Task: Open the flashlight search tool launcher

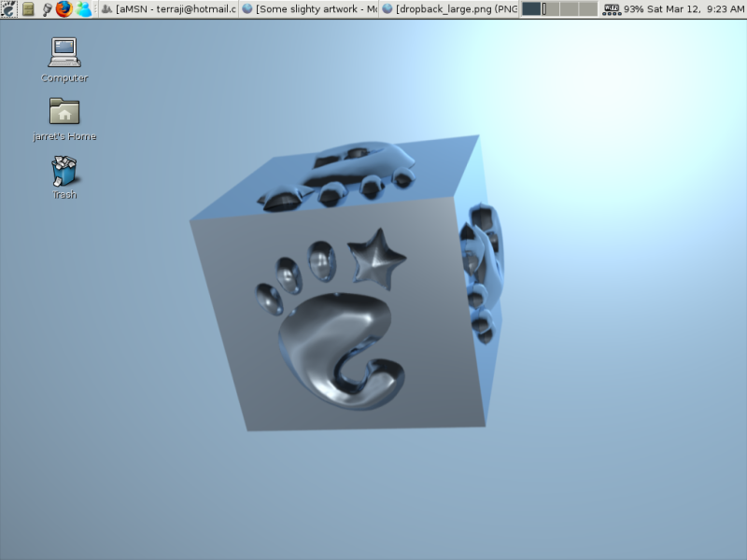Action: click(x=46, y=9)
